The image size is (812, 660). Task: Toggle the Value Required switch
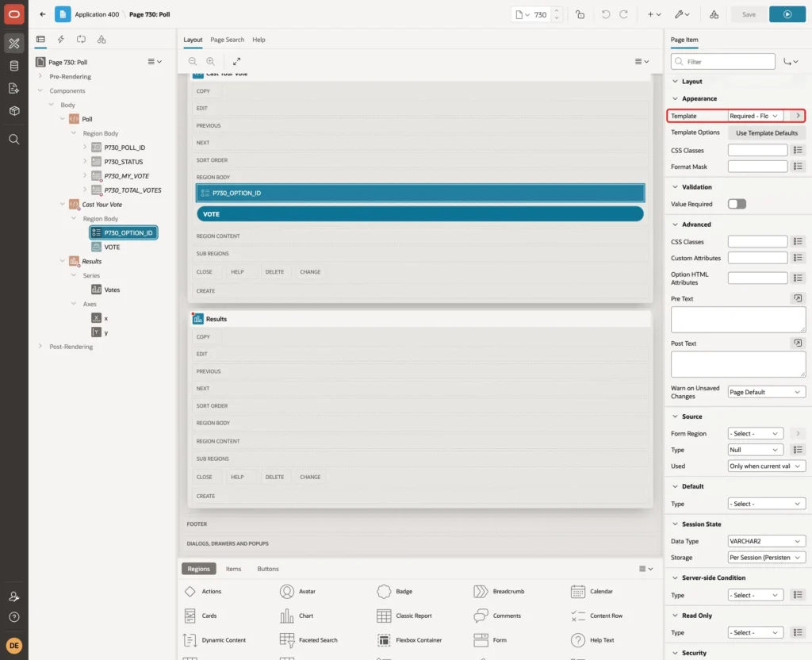[x=737, y=204]
